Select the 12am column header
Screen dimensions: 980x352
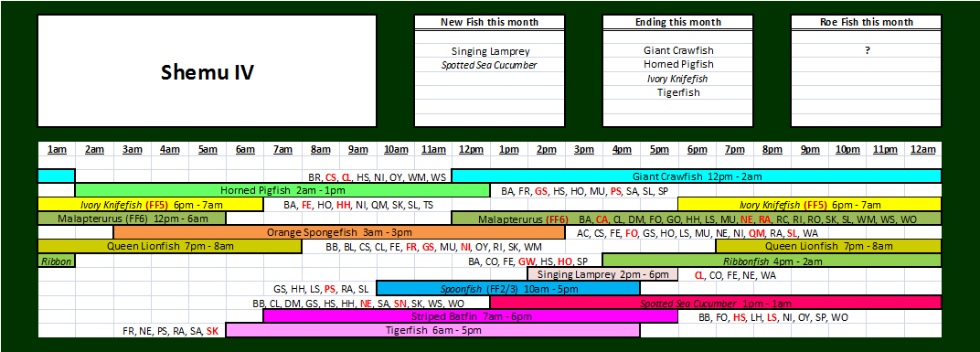pos(922,149)
